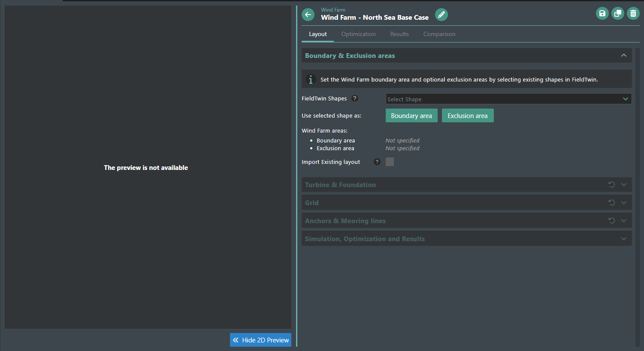644x351 pixels.
Task: Click help icon beside FieldTwin Shapes
Action: [x=354, y=98]
